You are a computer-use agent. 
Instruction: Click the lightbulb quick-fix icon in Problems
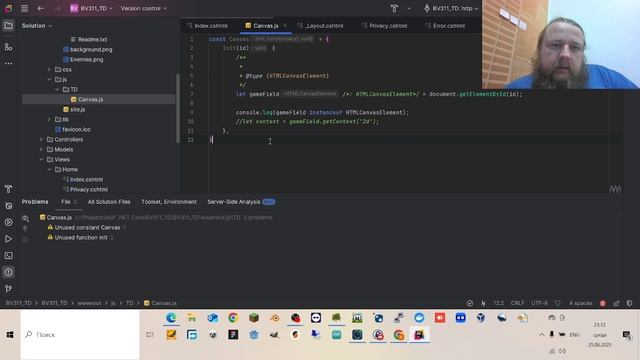(25, 229)
